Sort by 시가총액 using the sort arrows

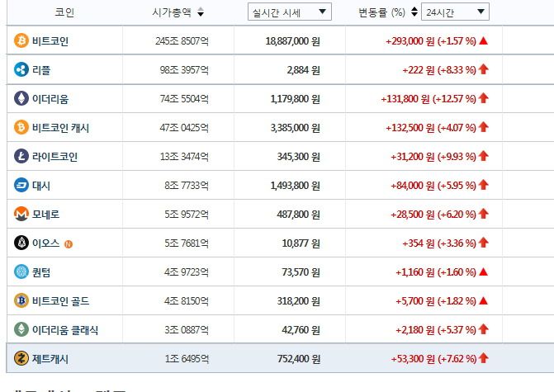click(x=201, y=12)
